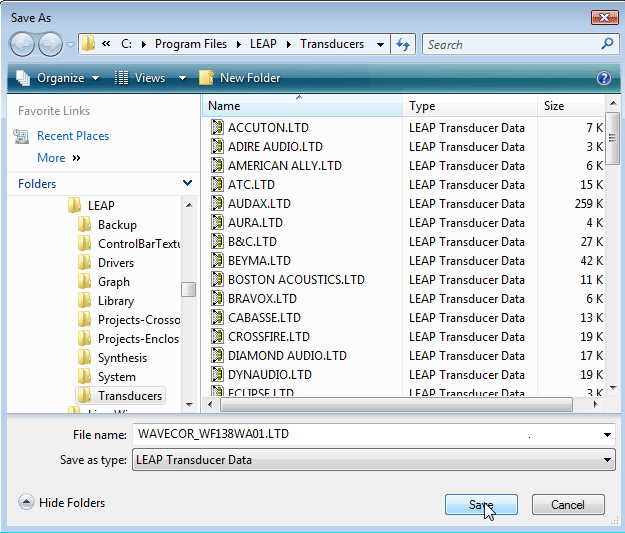Sort by the Type column header
Screen dimensions: 625x533
[x=470, y=106]
